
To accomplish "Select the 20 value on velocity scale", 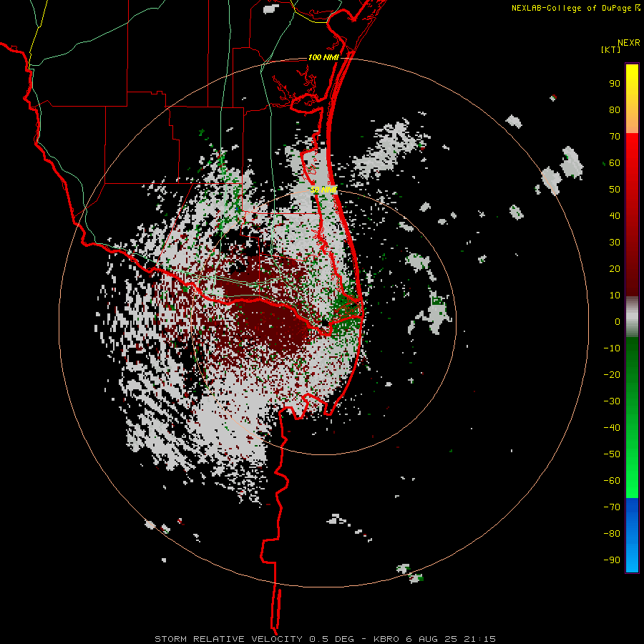I will (x=615, y=268).
